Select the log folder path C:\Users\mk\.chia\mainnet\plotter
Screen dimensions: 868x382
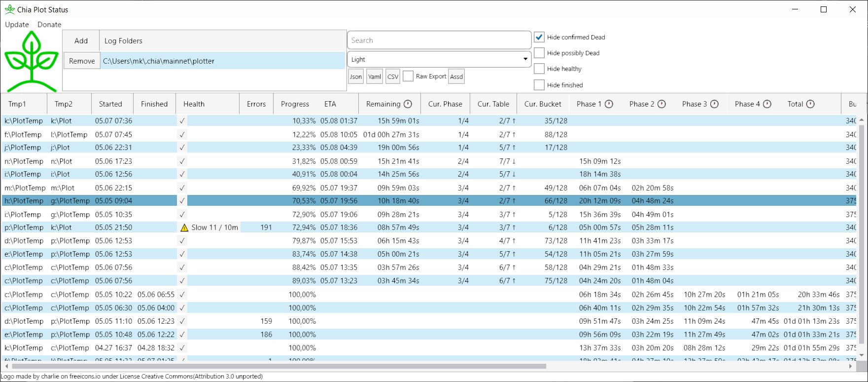pos(223,61)
